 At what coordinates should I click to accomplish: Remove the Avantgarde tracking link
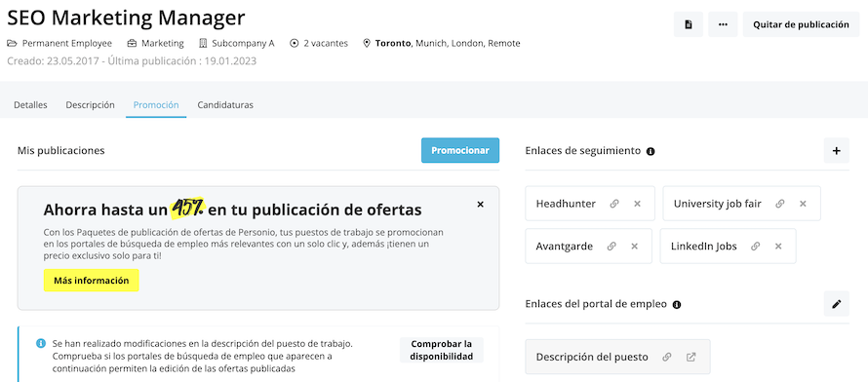click(x=635, y=247)
